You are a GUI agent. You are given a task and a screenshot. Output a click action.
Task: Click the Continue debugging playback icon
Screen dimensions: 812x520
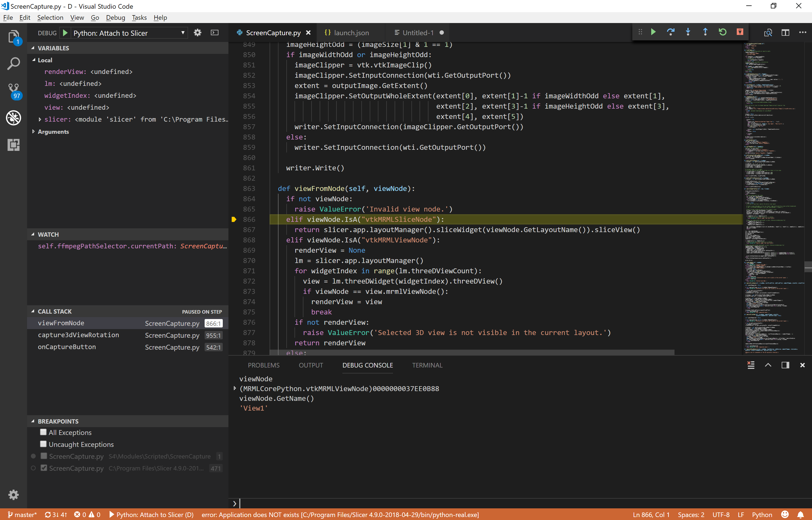pyautogui.click(x=653, y=32)
